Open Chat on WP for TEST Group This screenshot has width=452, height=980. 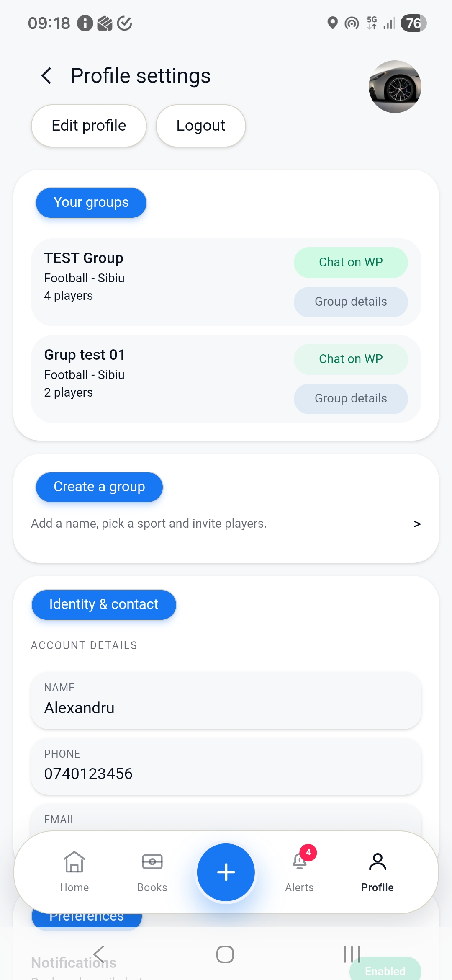tap(351, 262)
